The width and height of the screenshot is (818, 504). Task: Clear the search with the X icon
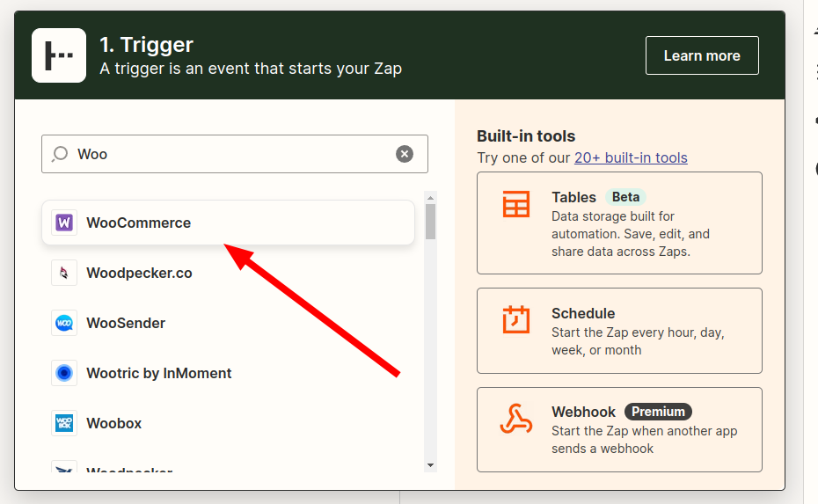[x=405, y=154]
